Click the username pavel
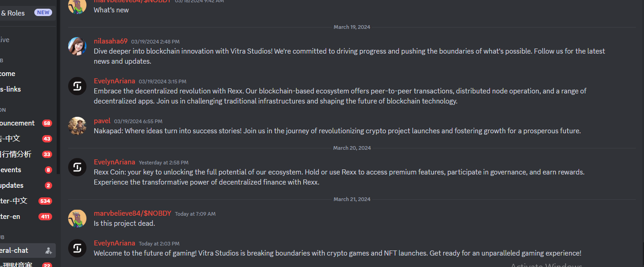The height and width of the screenshot is (267, 644). (102, 121)
